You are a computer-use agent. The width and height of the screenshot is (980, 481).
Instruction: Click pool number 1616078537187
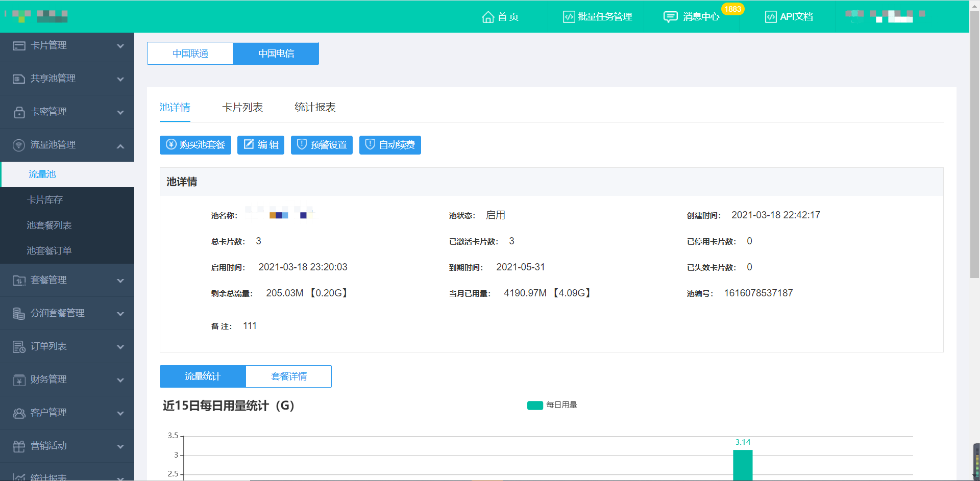point(758,293)
